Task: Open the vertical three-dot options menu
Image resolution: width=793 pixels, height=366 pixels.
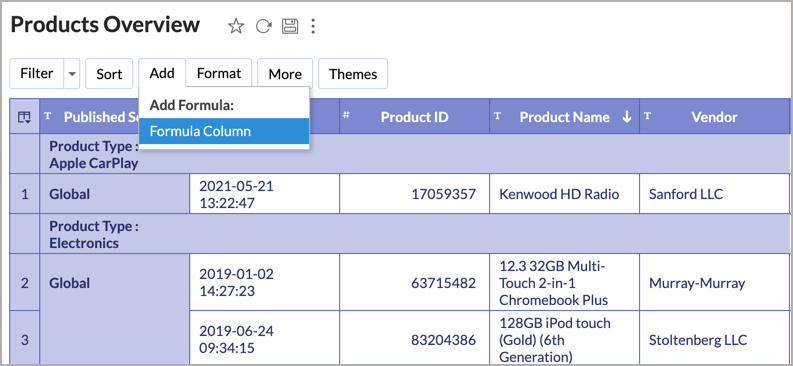Action: tap(313, 26)
